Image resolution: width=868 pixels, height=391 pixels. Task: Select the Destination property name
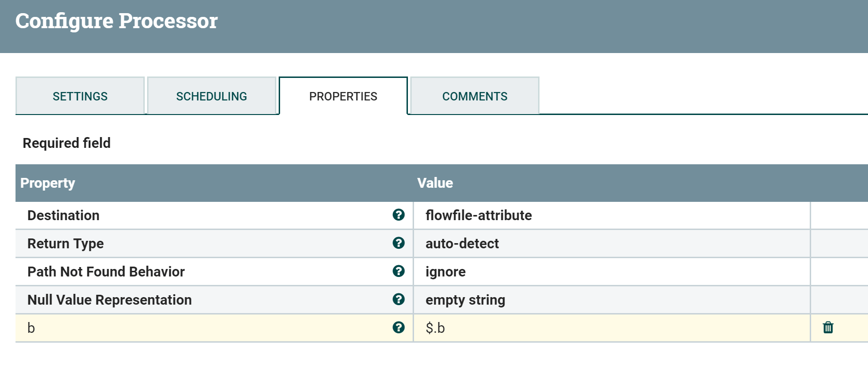point(63,215)
